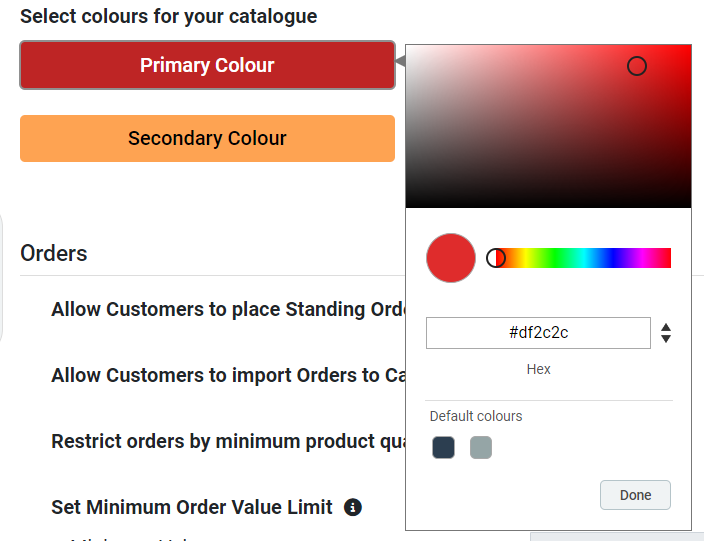Select the dark navy default colour
Image resolution: width=704 pixels, height=541 pixels.
(x=443, y=447)
